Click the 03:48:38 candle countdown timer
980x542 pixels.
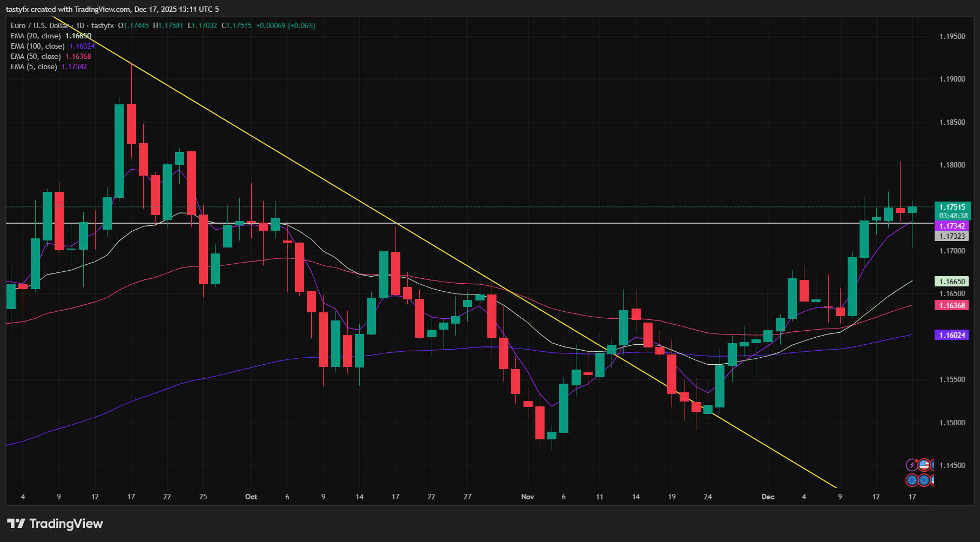click(953, 215)
